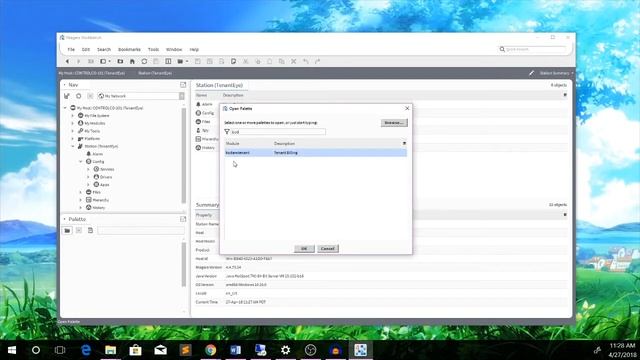Click the Preview icon in Palette toolbar
Image resolution: width=640 pixels, height=360 pixels.
click(x=90, y=231)
